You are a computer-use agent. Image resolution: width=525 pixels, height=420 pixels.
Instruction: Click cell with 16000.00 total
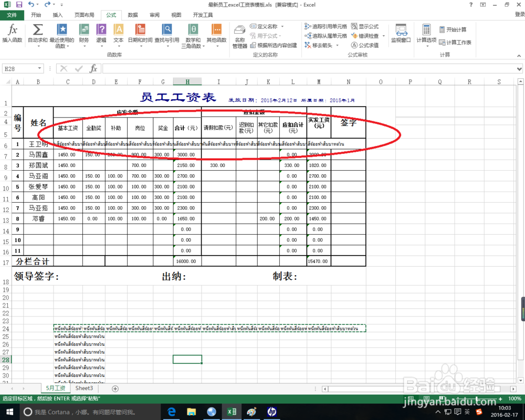187,261
